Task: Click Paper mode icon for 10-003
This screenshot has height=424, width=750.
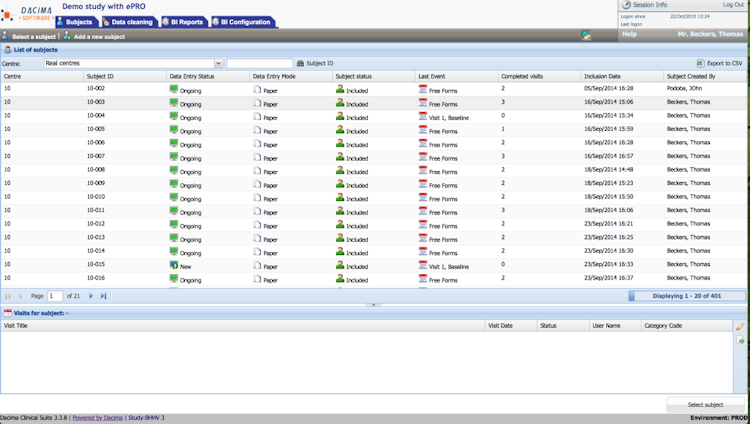Action: coord(257,103)
